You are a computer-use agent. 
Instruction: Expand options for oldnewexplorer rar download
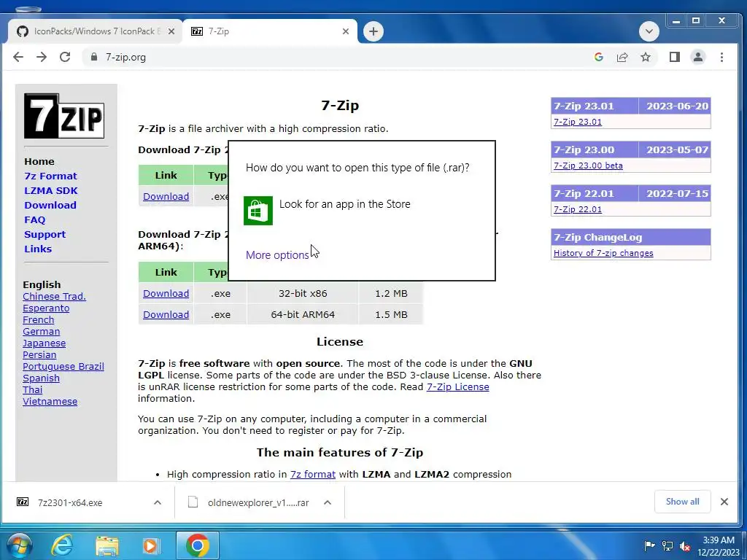[x=328, y=502]
